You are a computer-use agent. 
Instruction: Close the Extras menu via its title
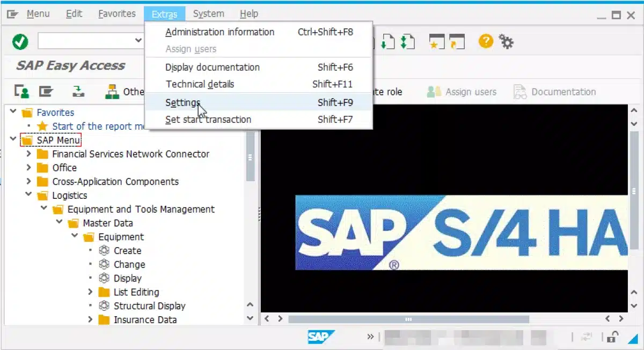(164, 14)
